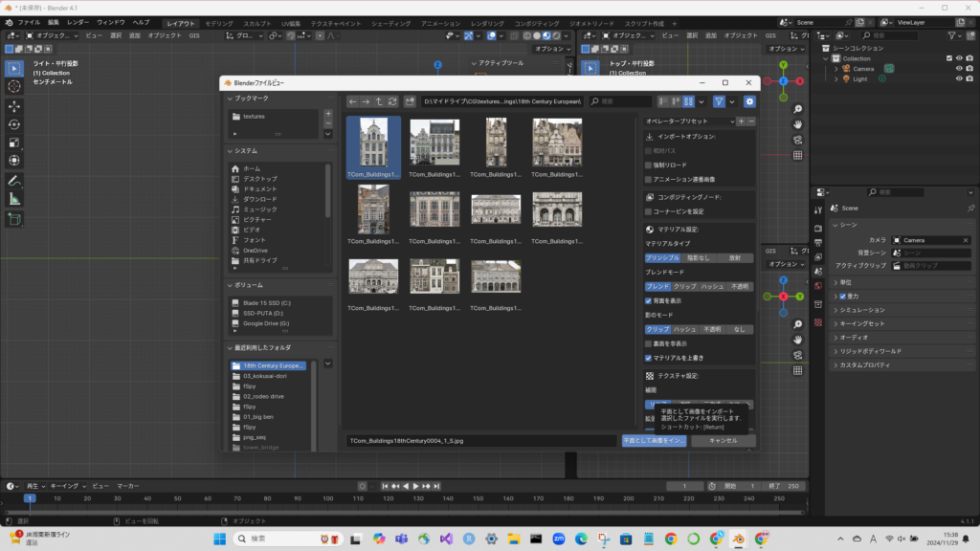Switch file view to thumbnail display mode
This screenshot has height=551, width=980.
pyautogui.click(x=688, y=101)
